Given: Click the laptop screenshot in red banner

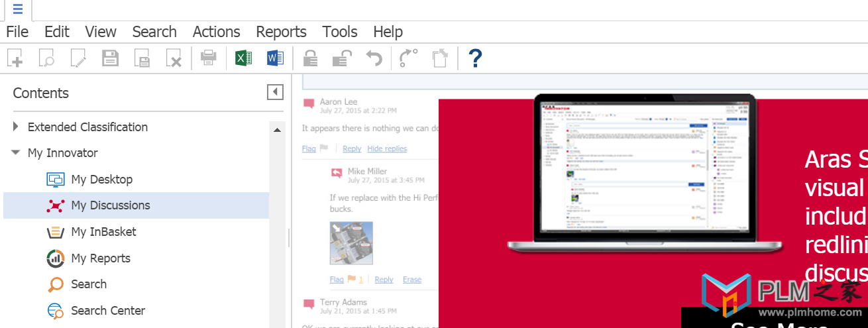Looking at the screenshot, I should [647, 173].
